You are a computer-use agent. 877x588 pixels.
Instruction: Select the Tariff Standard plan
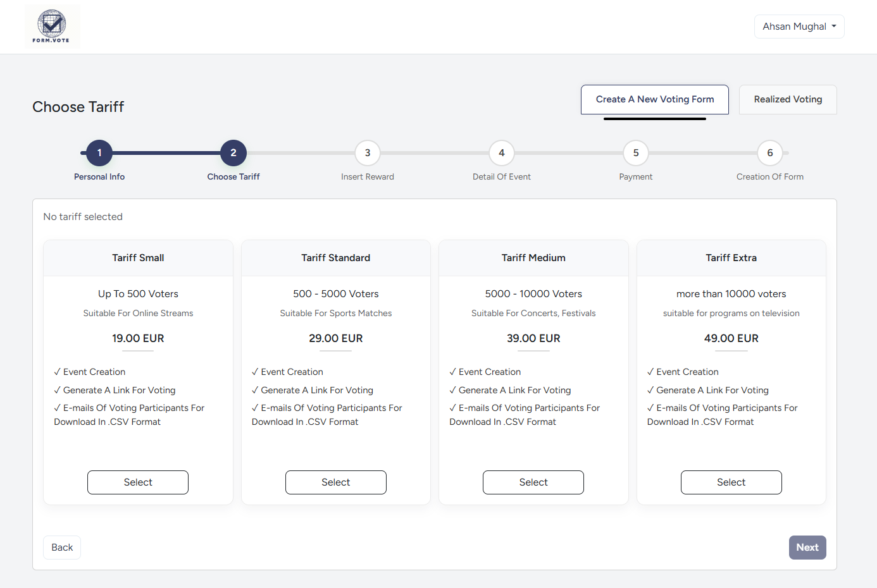click(336, 482)
